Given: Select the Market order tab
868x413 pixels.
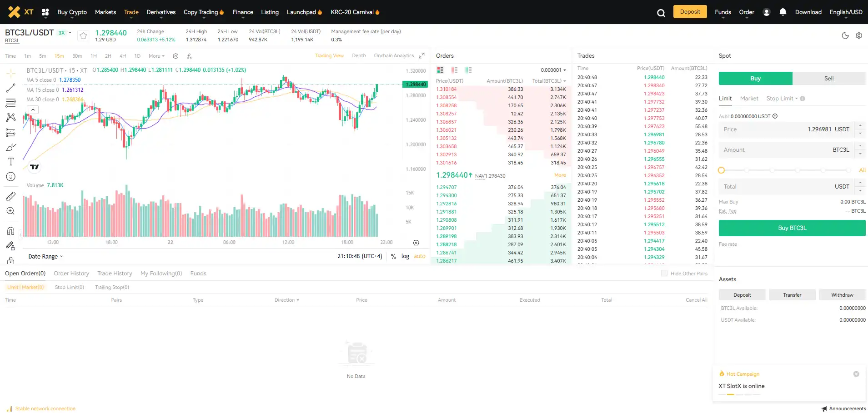Looking at the screenshot, I should pos(749,99).
